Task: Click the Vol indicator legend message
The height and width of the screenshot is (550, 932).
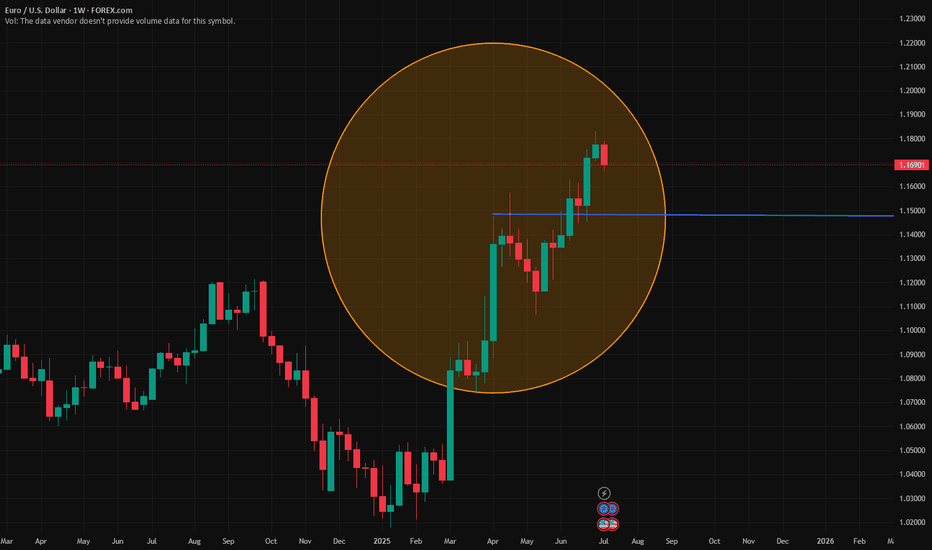Action: click(x=120, y=21)
